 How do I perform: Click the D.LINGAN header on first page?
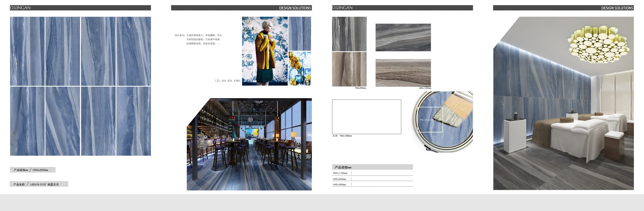point(20,8)
